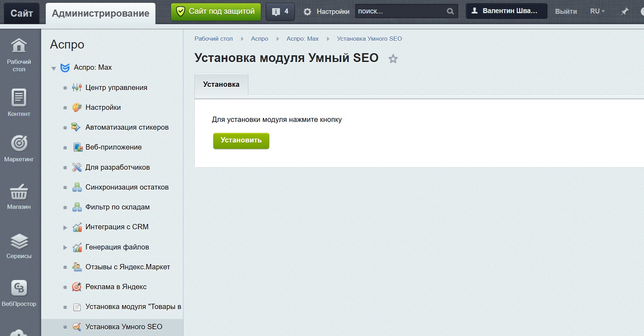The image size is (644, 336).
Task: Click the Сайт под защитой button
Action: pyautogui.click(x=216, y=12)
